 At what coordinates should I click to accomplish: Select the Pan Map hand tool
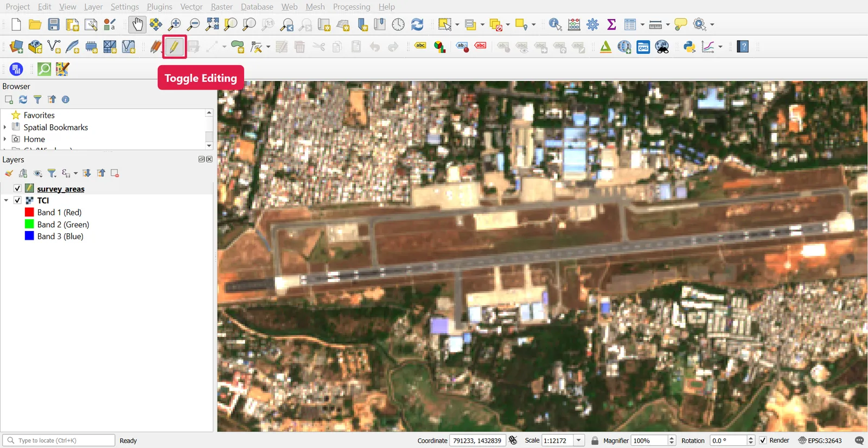(137, 24)
